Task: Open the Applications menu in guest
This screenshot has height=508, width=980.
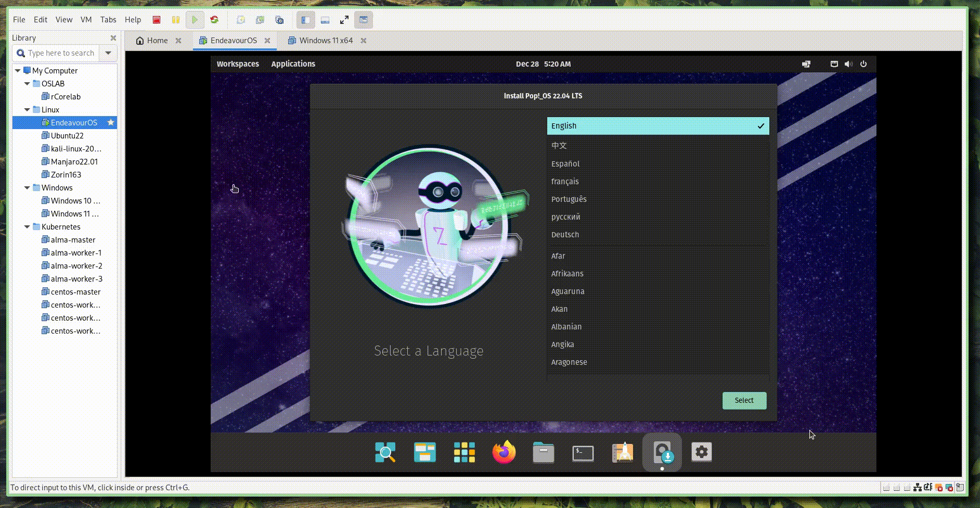Action: (293, 64)
